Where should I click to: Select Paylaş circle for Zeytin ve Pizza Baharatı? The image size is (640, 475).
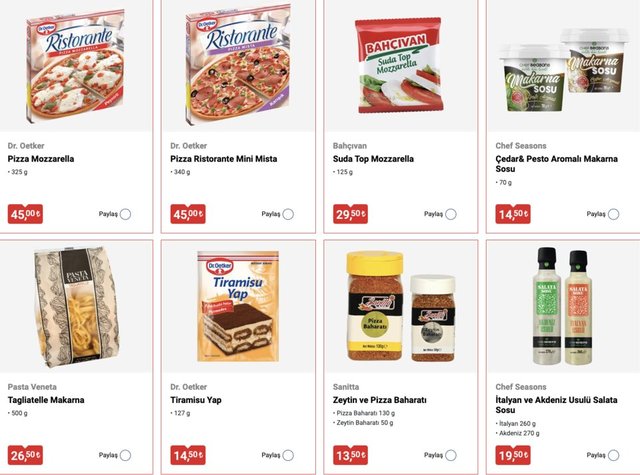tap(451, 455)
